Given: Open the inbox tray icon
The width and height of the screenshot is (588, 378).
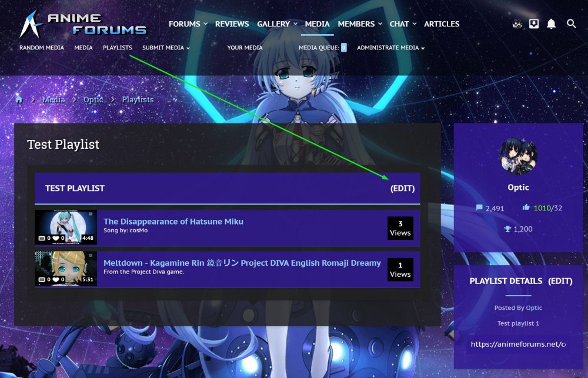Looking at the screenshot, I should pyautogui.click(x=534, y=24).
